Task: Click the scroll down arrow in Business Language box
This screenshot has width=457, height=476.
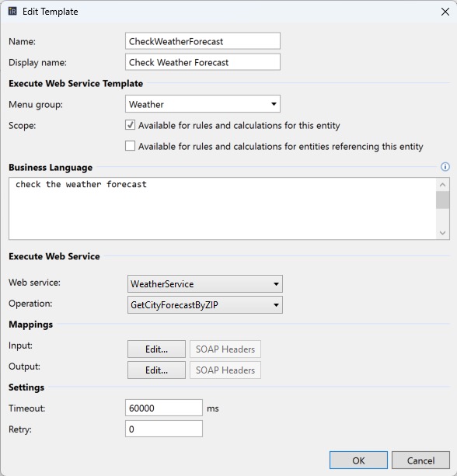Action: pyautogui.click(x=442, y=233)
